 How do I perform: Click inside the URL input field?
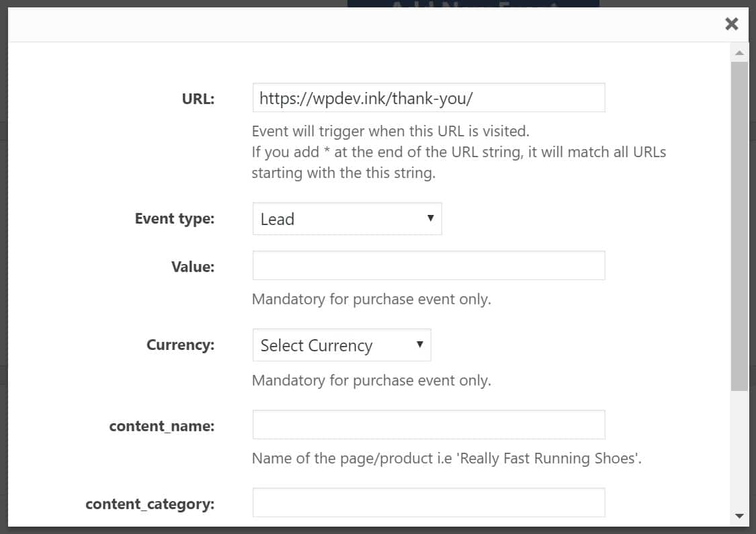point(429,97)
